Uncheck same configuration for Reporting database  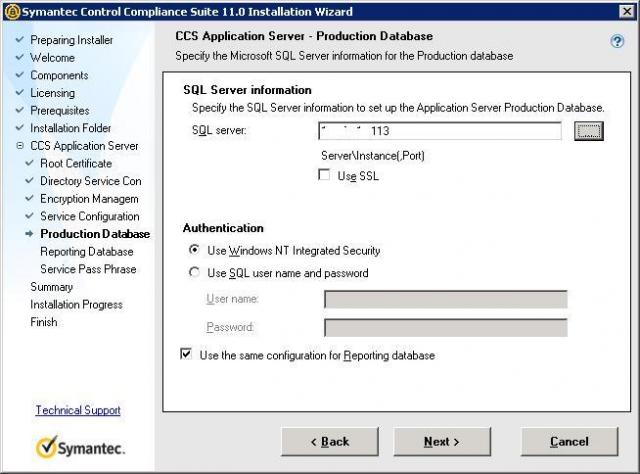[x=186, y=354]
